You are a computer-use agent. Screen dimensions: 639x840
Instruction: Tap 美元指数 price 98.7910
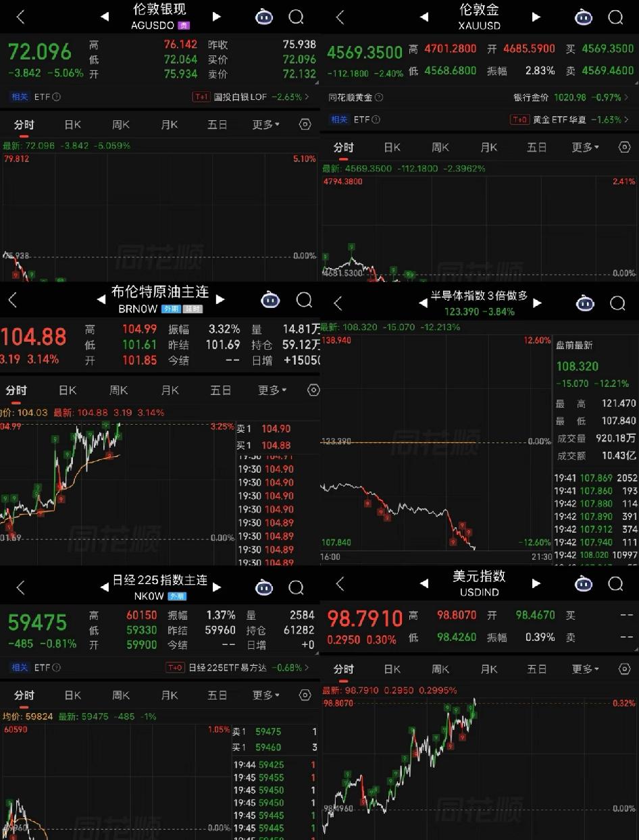point(365,618)
